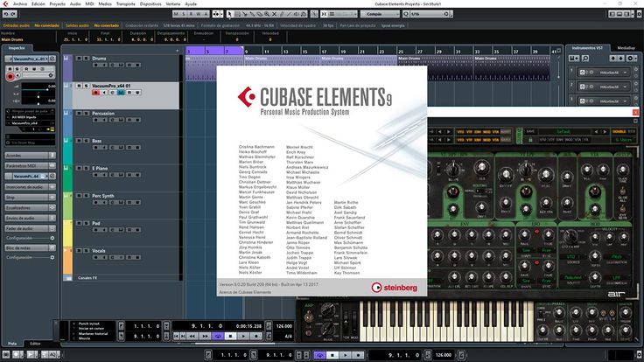Expand Parámetros MIDI inspector section
Image resolution: width=644 pixels, height=362 pixels.
(x=30, y=166)
